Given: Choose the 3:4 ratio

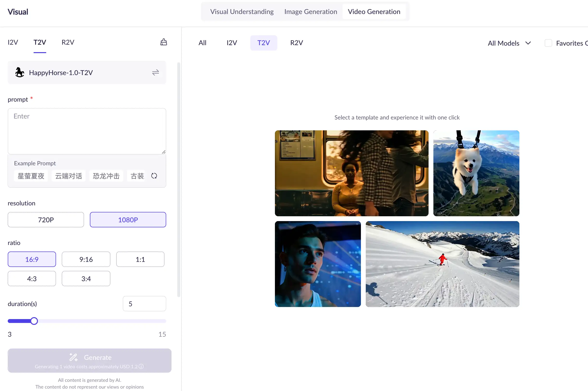Looking at the screenshot, I should pos(86,279).
